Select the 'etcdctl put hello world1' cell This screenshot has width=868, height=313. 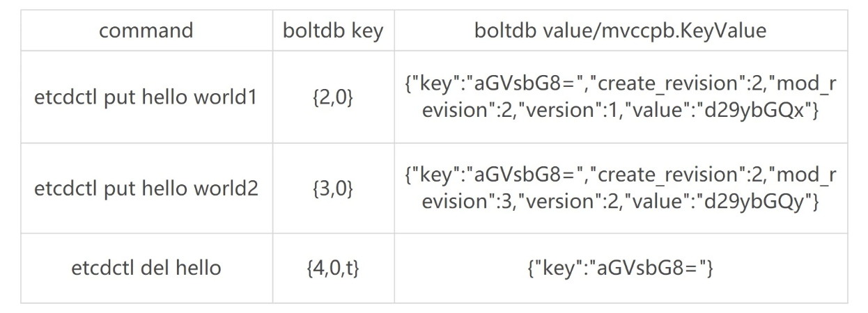tap(146, 97)
